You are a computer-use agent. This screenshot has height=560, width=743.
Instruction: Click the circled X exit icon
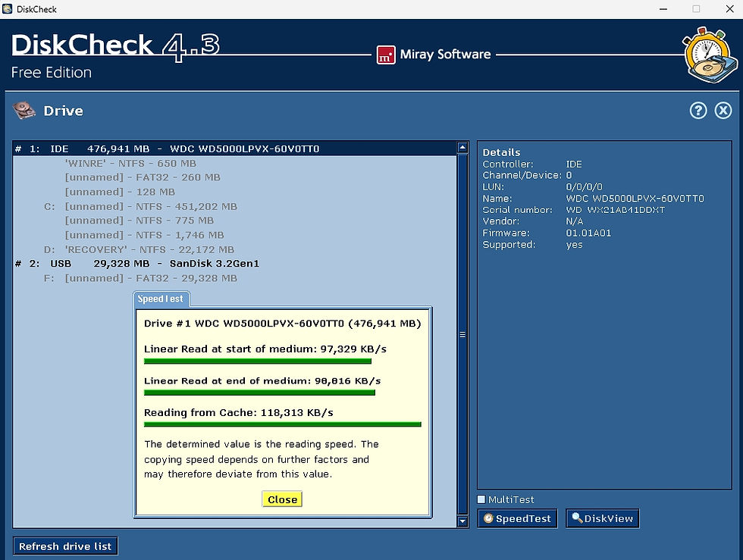pos(723,111)
